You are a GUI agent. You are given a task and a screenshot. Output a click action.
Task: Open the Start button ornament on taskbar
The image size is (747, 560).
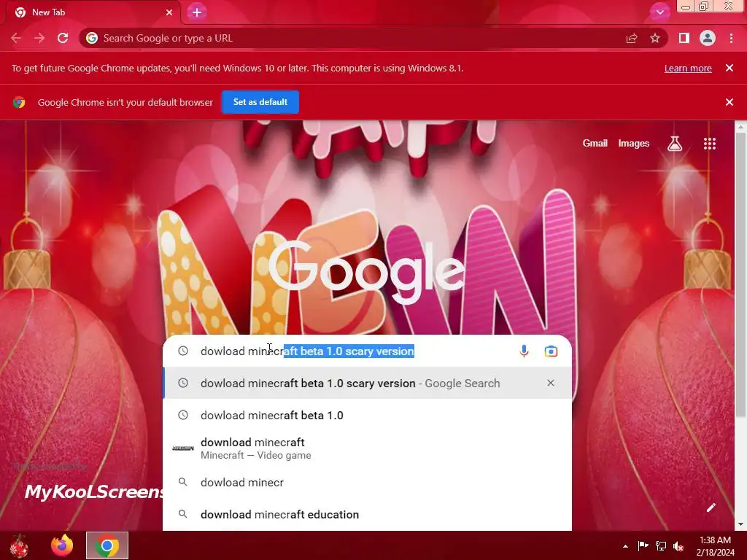point(19,545)
